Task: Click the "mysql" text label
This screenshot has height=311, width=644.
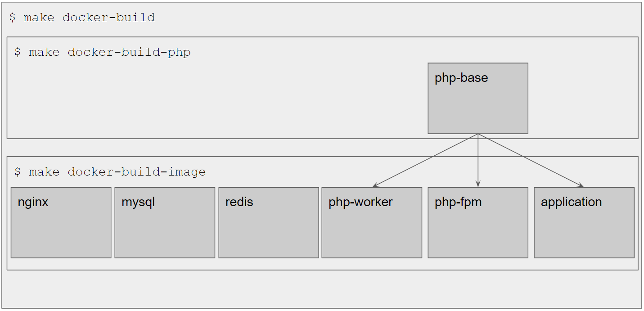Action: pyautogui.click(x=138, y=202)
